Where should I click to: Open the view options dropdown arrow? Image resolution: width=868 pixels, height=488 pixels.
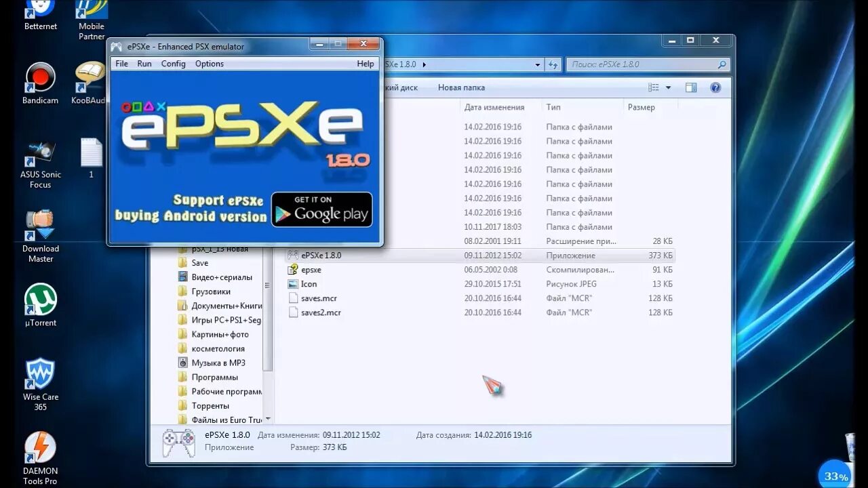(x=668, y=87)
